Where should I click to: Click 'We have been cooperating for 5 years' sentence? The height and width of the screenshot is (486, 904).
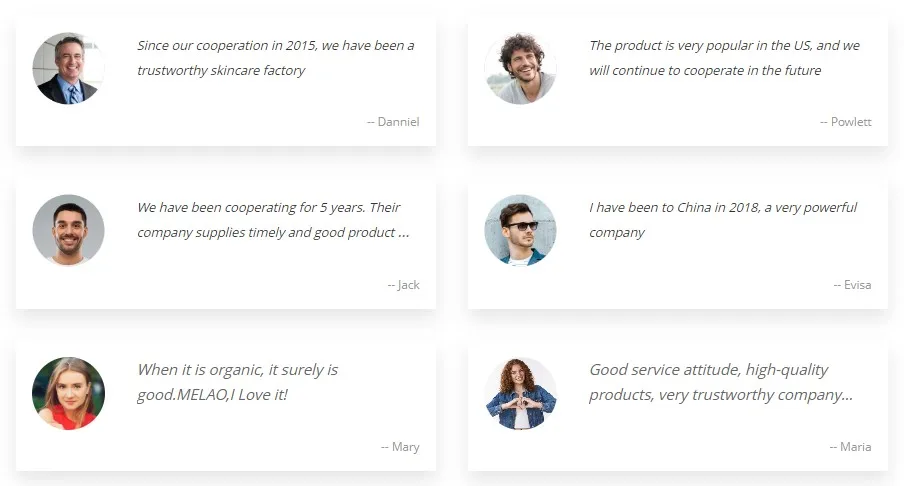(x=268, y=208)
